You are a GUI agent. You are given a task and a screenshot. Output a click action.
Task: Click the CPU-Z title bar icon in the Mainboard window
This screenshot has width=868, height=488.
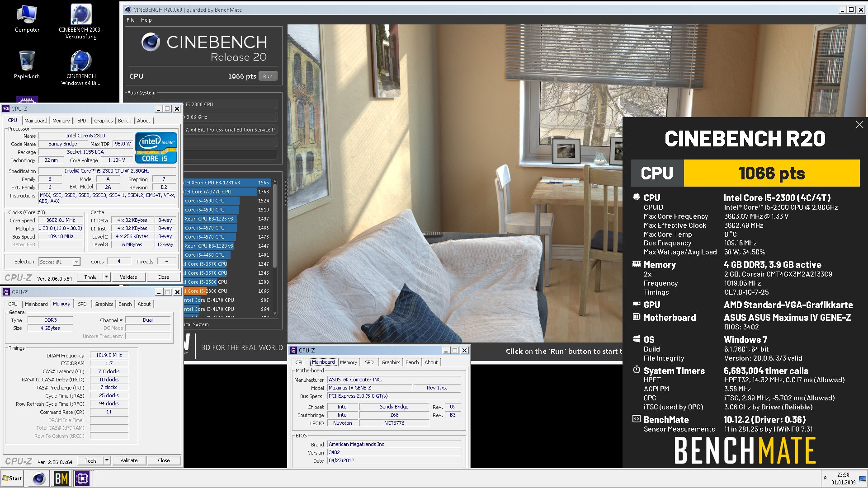pyautogui.click(x=293, y=350)
